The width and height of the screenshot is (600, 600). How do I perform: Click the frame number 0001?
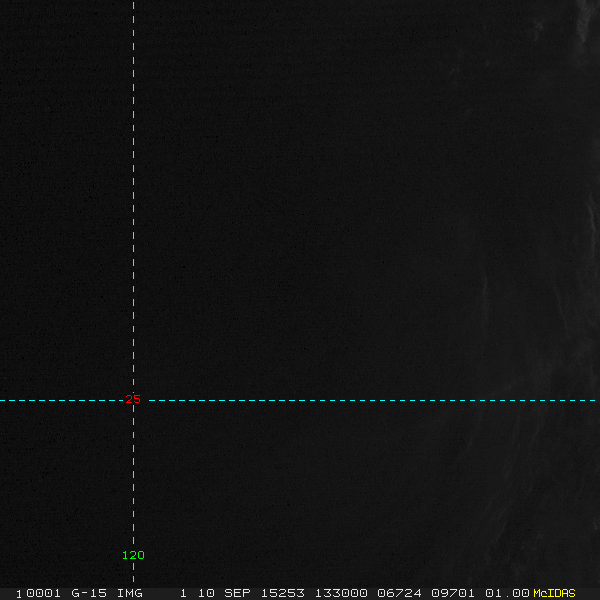(x=43, y=593)
